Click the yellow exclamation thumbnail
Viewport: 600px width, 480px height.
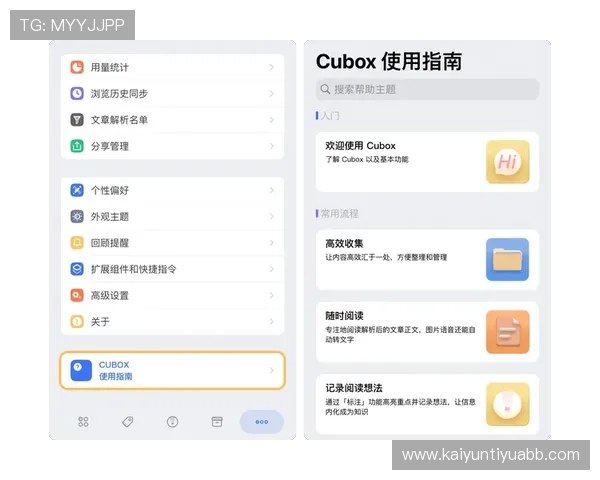coord(508,404)
